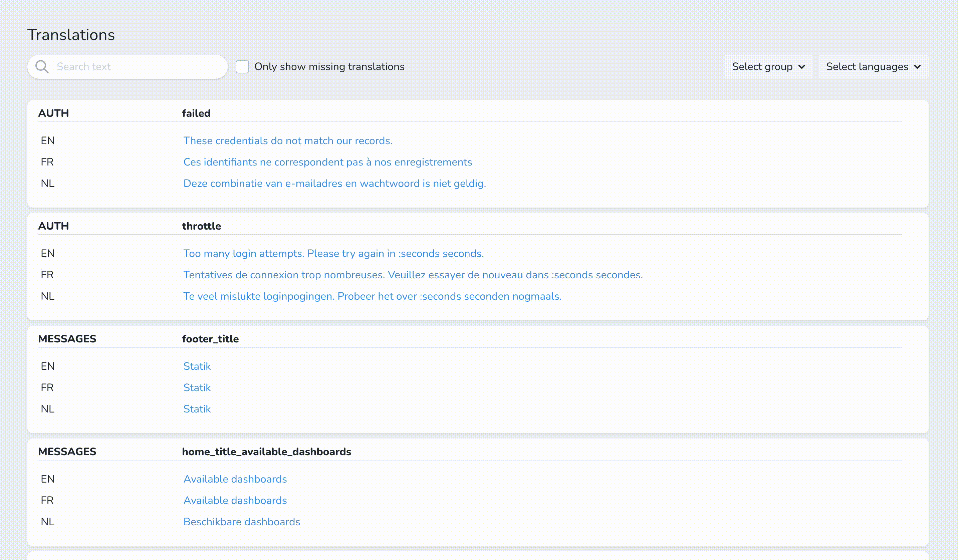
Task: Click AUTH throttle NL translation text
Action: coord(372,296)
